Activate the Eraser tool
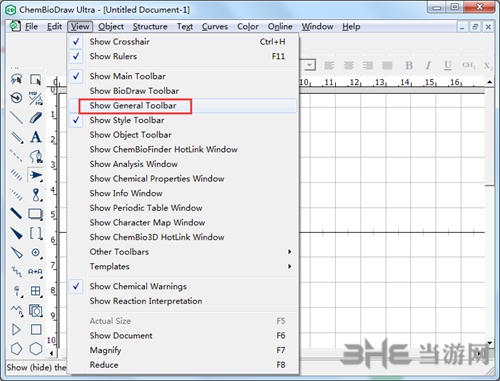This screenshot has height=381, width=500. (35, 117)
